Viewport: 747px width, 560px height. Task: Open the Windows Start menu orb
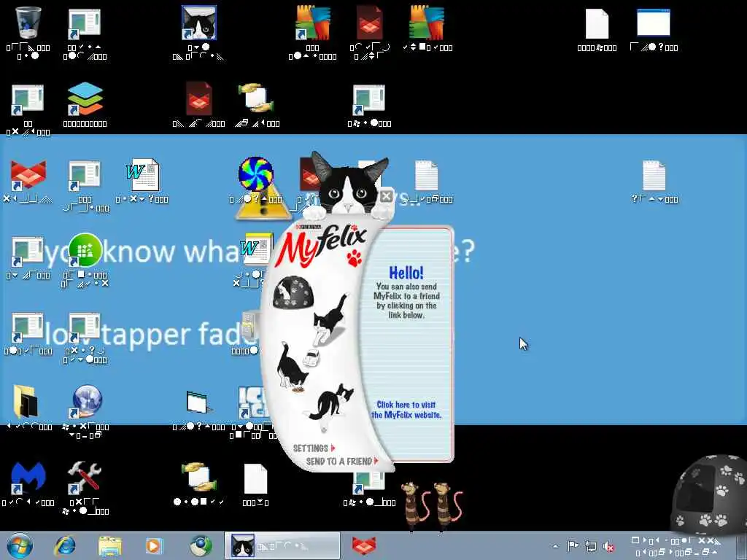[20, 545]
